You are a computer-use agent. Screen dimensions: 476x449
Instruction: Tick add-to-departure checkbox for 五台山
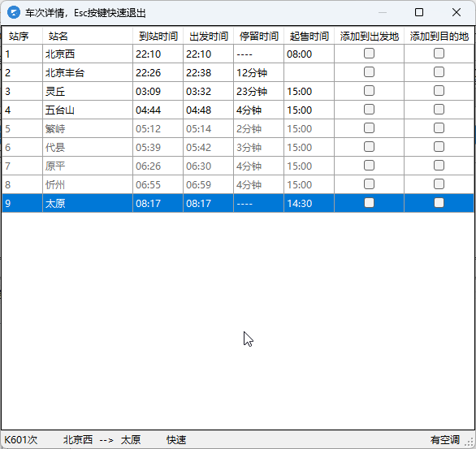point(369,110)
